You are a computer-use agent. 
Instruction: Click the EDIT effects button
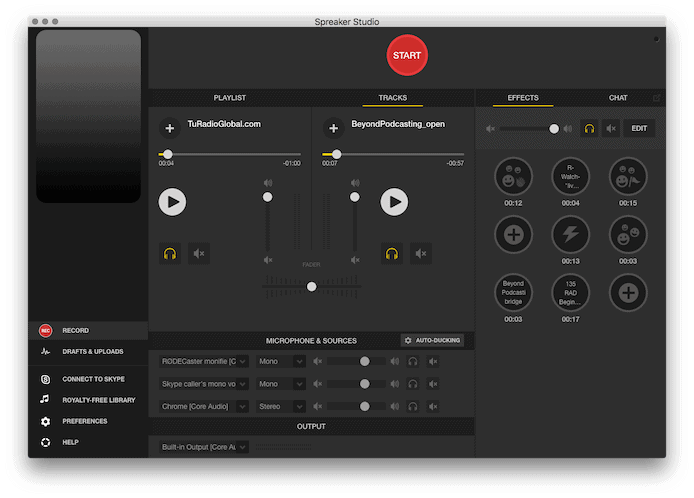pyautogui.click(x=639, y=129)
